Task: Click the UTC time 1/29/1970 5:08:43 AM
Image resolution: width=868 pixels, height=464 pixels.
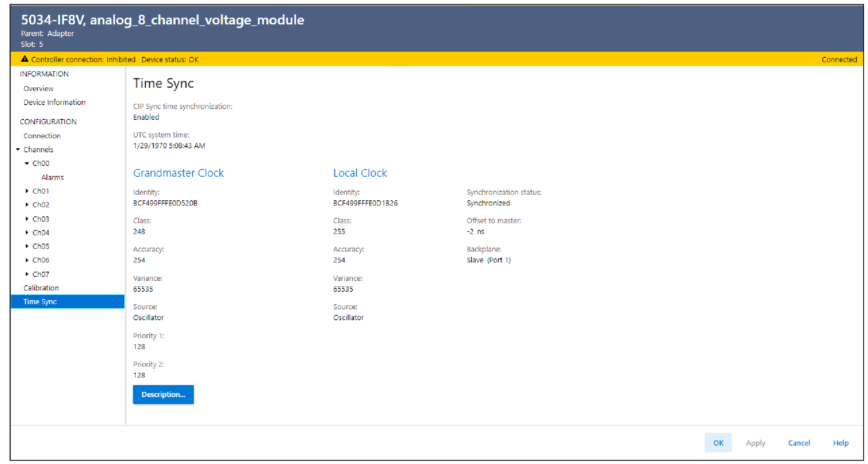Action: click(x=169, y=145)
